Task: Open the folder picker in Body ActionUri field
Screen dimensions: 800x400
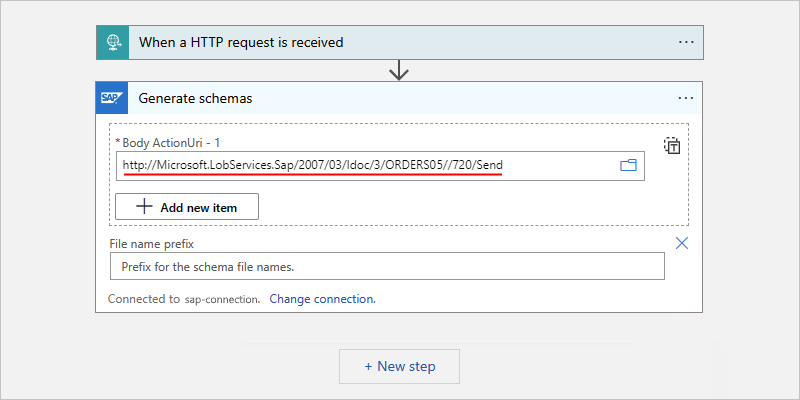Action: coord(629,165)
